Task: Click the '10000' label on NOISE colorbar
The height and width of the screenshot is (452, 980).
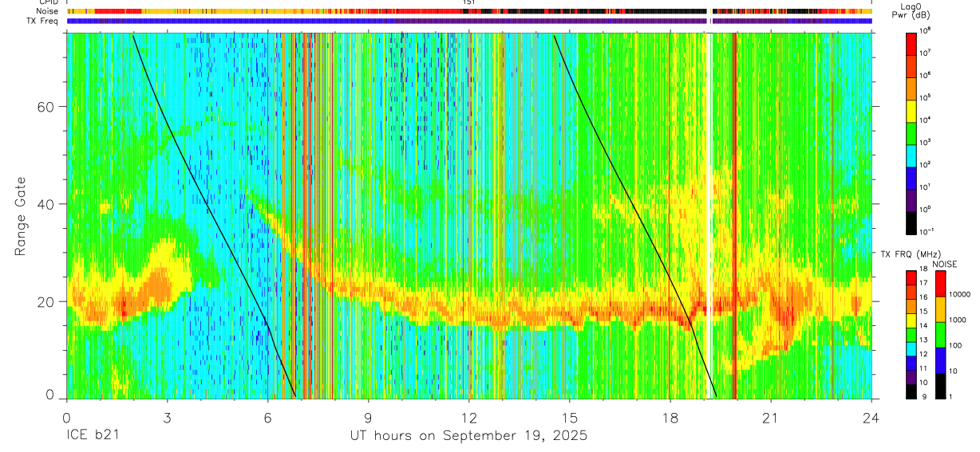Action: click(962, 294)
